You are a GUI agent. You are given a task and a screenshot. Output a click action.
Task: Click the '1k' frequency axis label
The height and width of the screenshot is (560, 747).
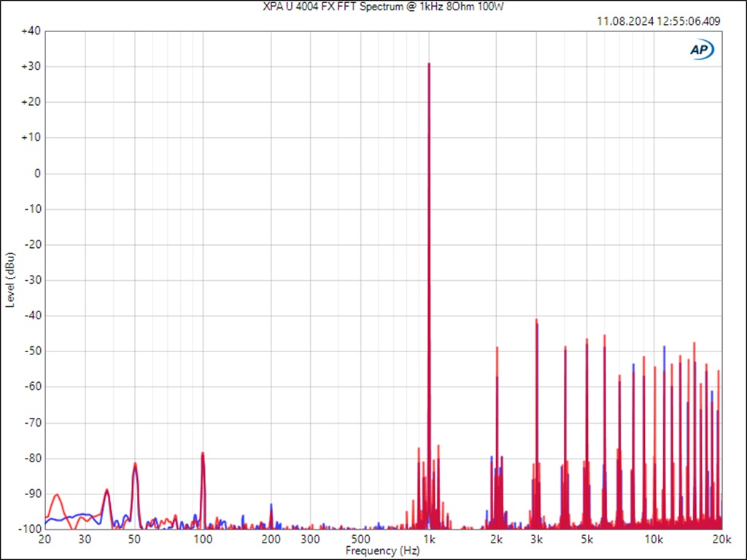(429, 540)
